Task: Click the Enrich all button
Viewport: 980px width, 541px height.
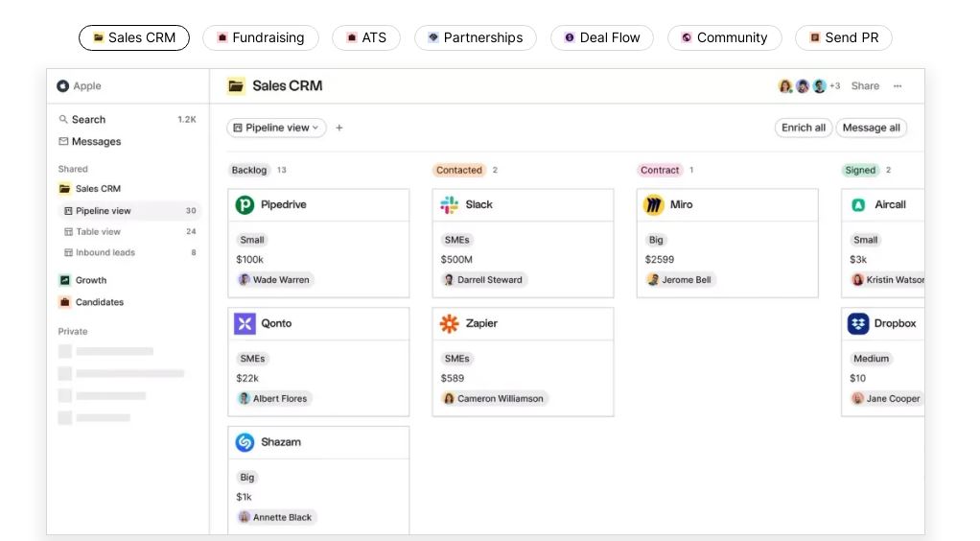Action: [803, 128]
